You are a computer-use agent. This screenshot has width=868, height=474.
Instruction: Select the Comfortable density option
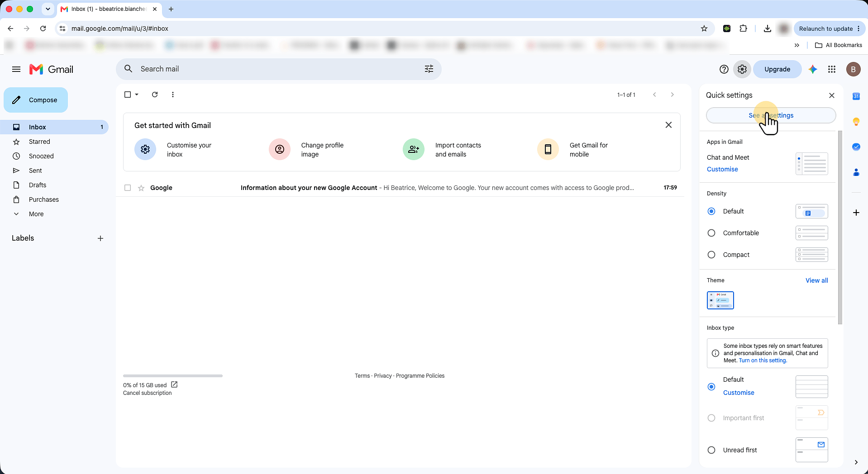tap(711, 233)
